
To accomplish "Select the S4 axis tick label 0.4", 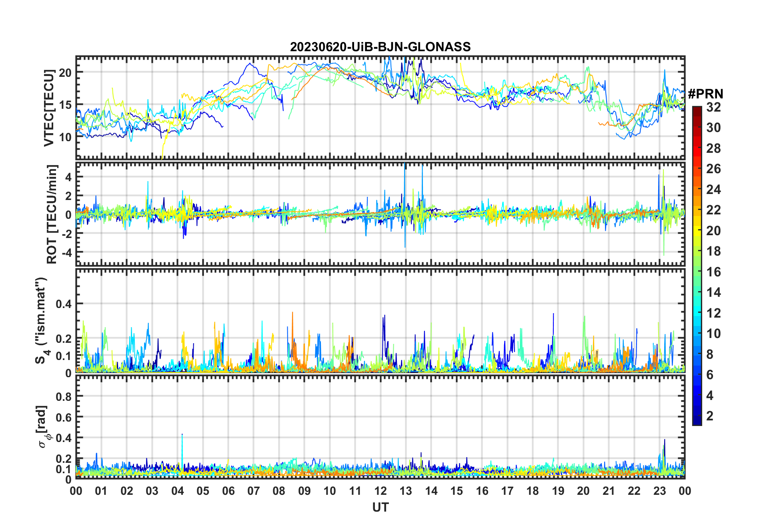I will click(x=63, y=304).
